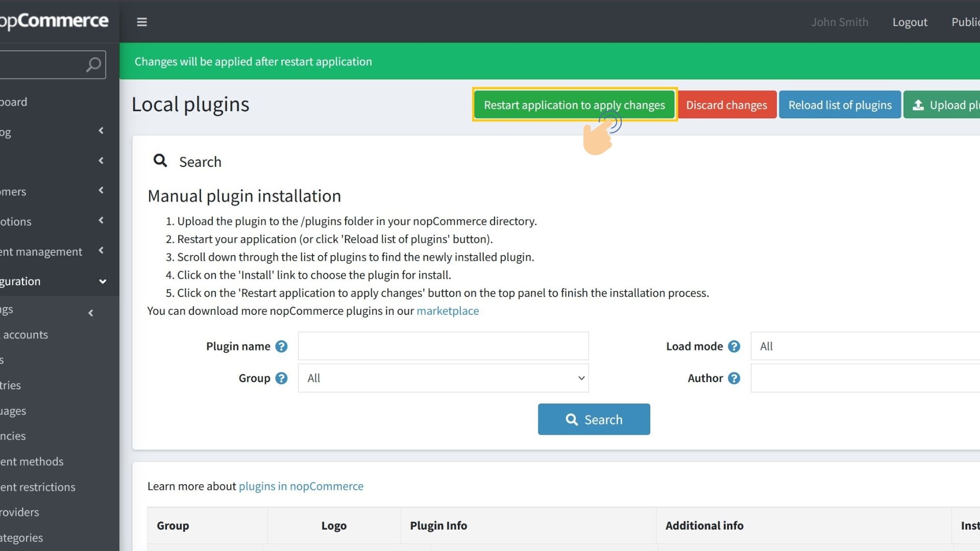
Task: Click the Plugin name input field
Action: tap(443, 346)
